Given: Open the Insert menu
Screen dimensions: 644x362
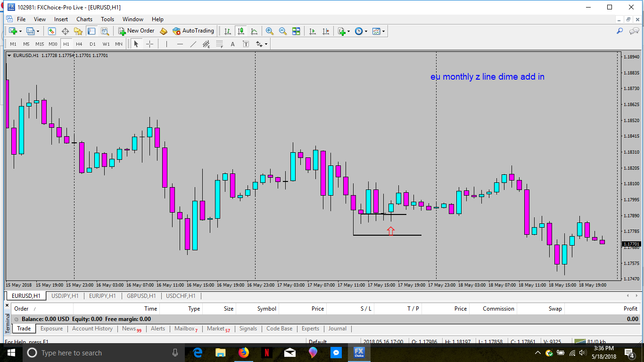Looking at the screenshot, I should coord(61,19).
